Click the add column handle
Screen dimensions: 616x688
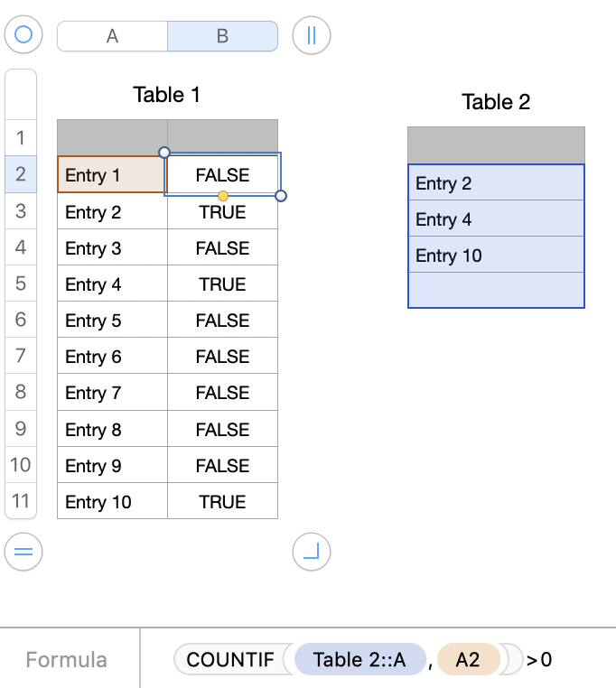tap(312, 35)
